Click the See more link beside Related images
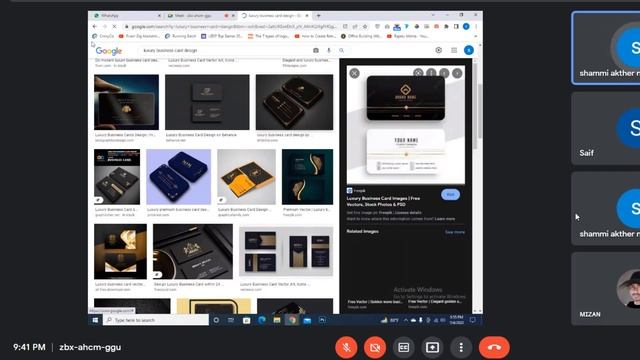The width and height of the screenshot is (640, 360). pos(455,232)
